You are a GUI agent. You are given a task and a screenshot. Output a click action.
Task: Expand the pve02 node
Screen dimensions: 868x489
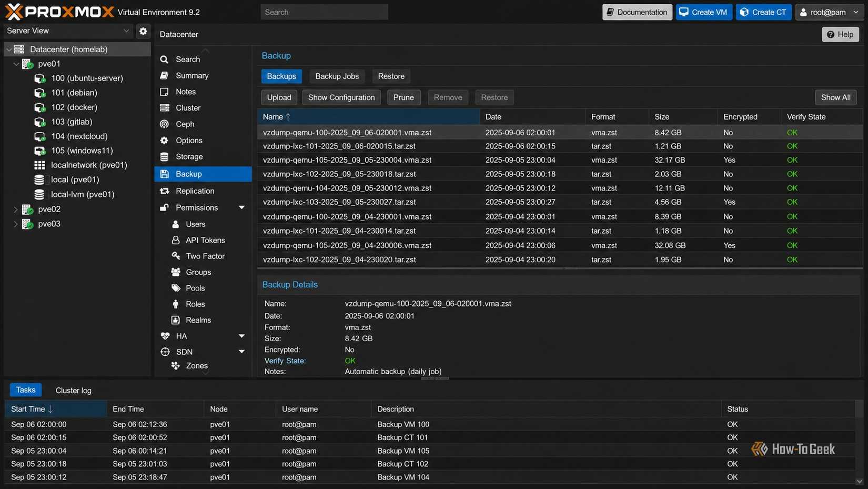[x=16, y=209]
